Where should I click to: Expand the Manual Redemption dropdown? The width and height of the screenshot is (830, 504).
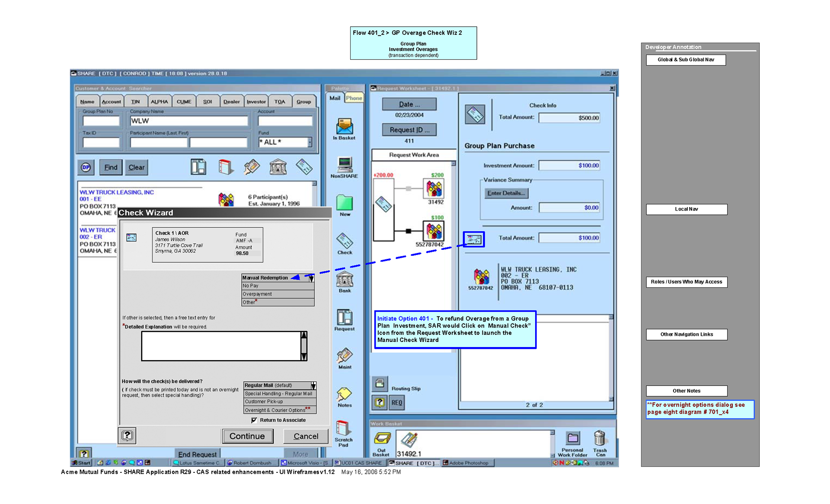[311, 278]
